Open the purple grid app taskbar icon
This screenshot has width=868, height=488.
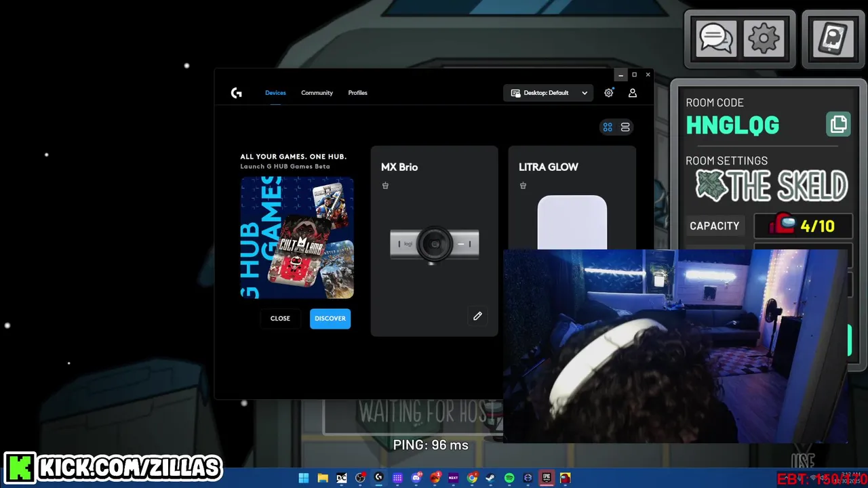397,478
